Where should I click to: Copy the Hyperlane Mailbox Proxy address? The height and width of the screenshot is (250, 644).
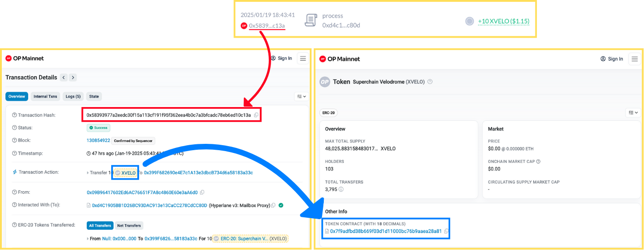pyautogui.click(x=273, y=206)
